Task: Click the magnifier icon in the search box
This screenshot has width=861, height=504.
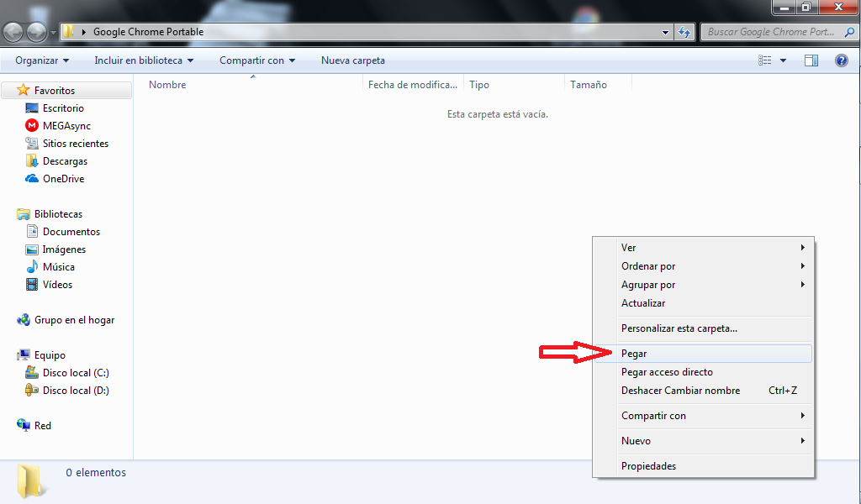Action: (x=849, y=33)
